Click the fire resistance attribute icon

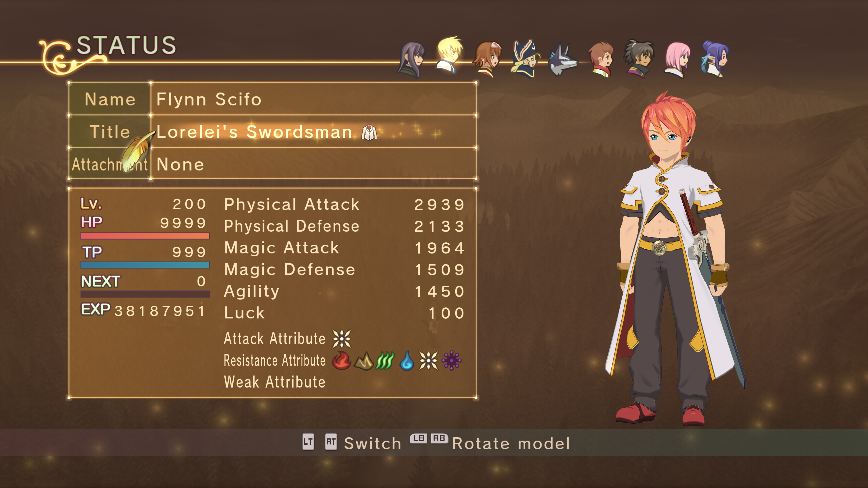(341, 360)
